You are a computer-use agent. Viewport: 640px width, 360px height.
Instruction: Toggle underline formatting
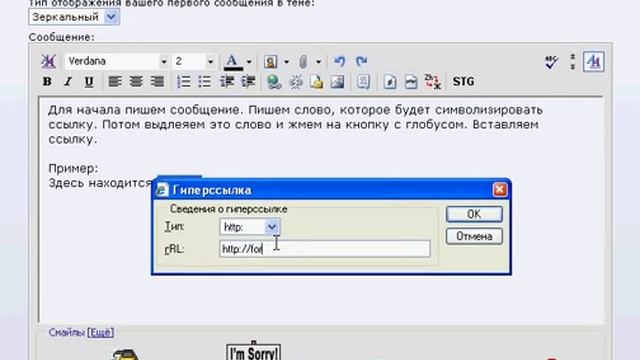[89, 82]
